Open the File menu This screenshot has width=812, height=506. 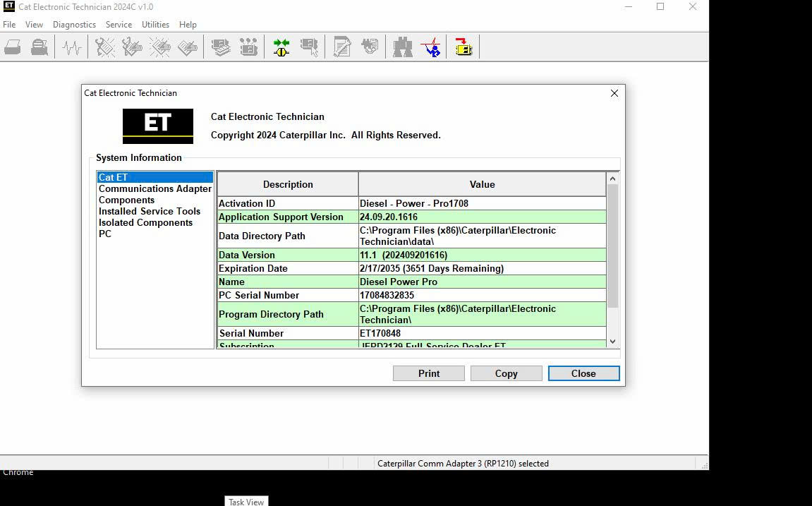click(9, 24)
